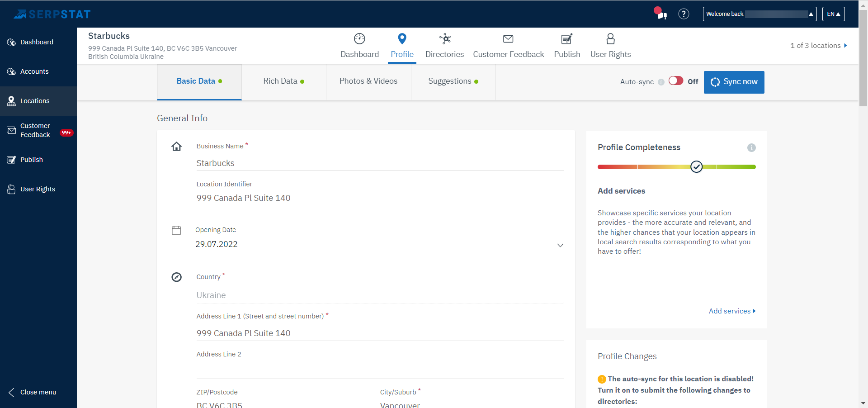
Task: Open Publish in the left sidebar
Action: 38,160
